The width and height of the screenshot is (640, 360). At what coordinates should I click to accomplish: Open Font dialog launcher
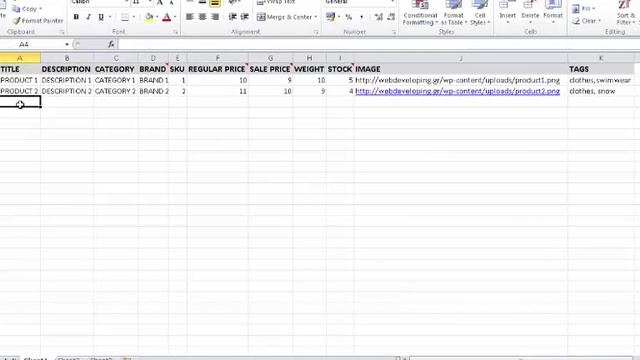tap(176, 32)
